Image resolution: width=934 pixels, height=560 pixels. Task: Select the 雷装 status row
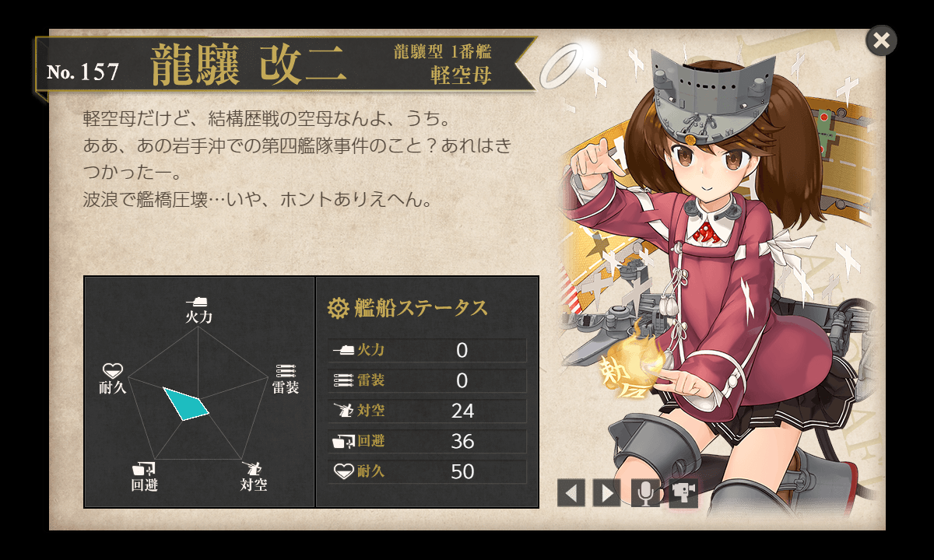tap(427, 380)
